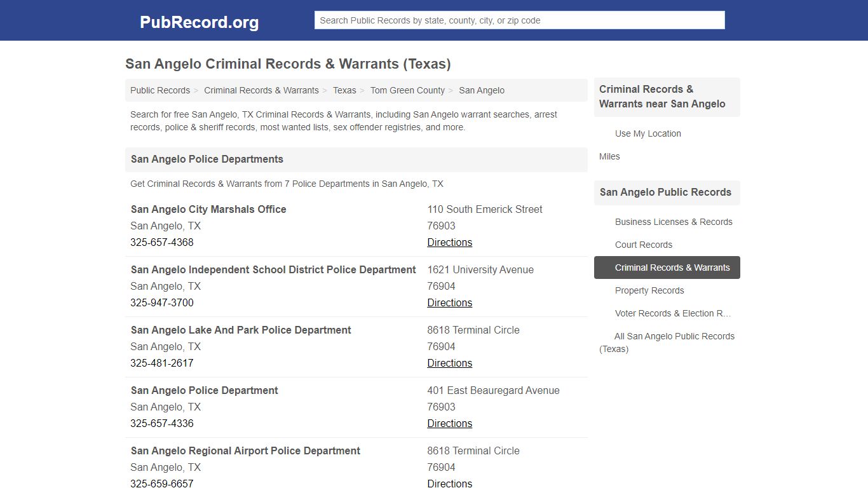
Task: Navigate to Texas breadcrumb
Action: pos(344,90)
